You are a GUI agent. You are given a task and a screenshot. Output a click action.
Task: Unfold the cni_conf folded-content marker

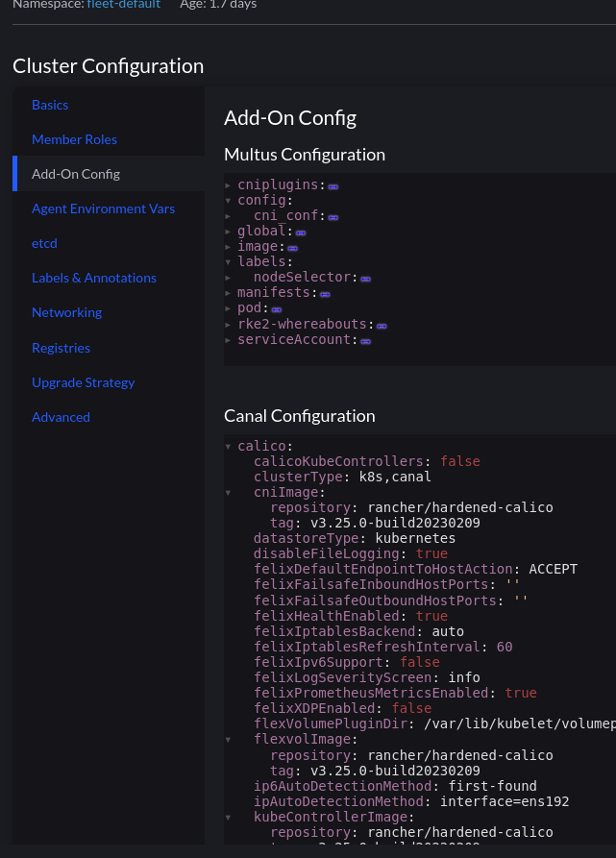point(333,217)
